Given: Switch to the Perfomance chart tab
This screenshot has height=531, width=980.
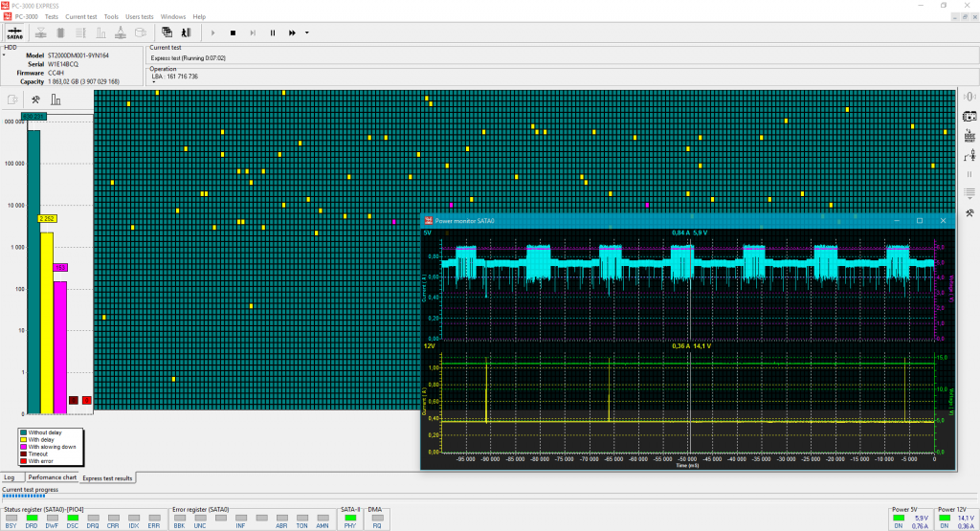Looking at the screenshot, I should pyautogui.click(x=52, y=476).
